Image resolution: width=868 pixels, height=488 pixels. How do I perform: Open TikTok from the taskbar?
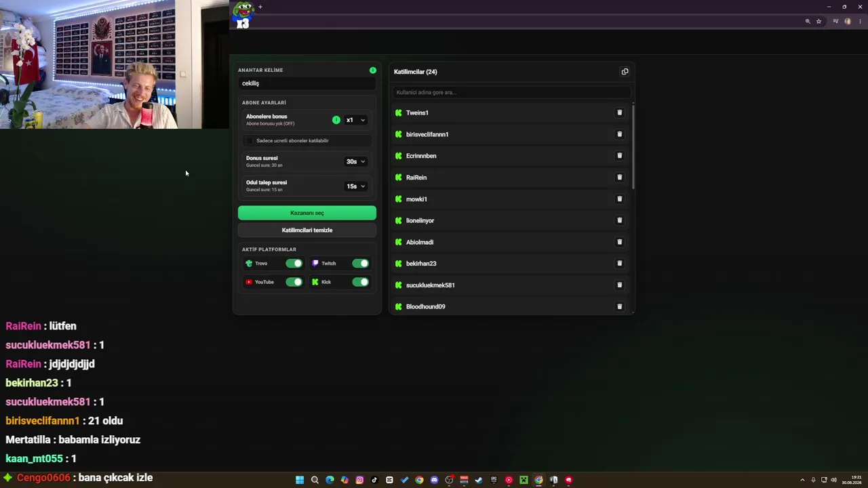click(x=374, y=480)
